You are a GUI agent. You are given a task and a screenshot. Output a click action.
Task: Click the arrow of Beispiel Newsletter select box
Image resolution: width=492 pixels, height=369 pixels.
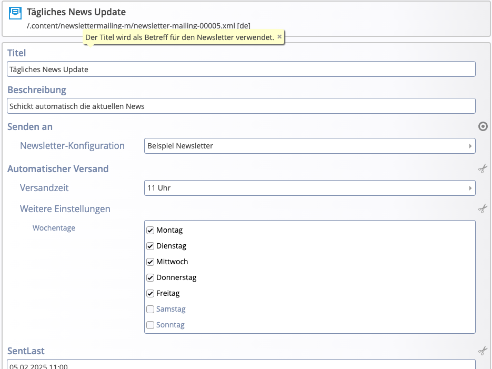(x=470, y=146)
